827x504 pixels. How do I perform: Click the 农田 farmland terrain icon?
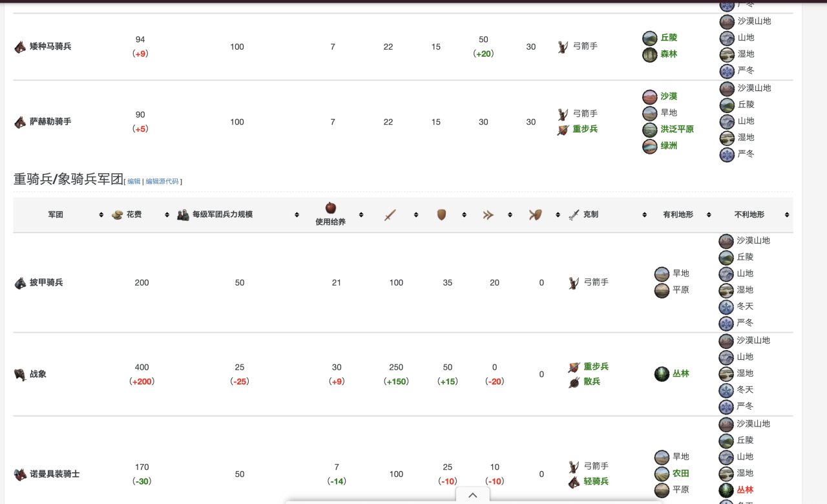pos(662,474)
